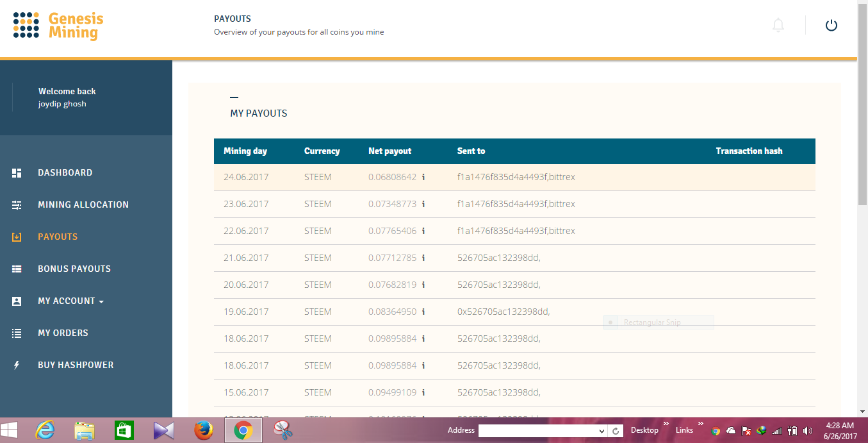This screenshot has height=443, width=868.
Task: Open File Explorer from taskbar
Action: pyautogui.click(x=85, y=430)
